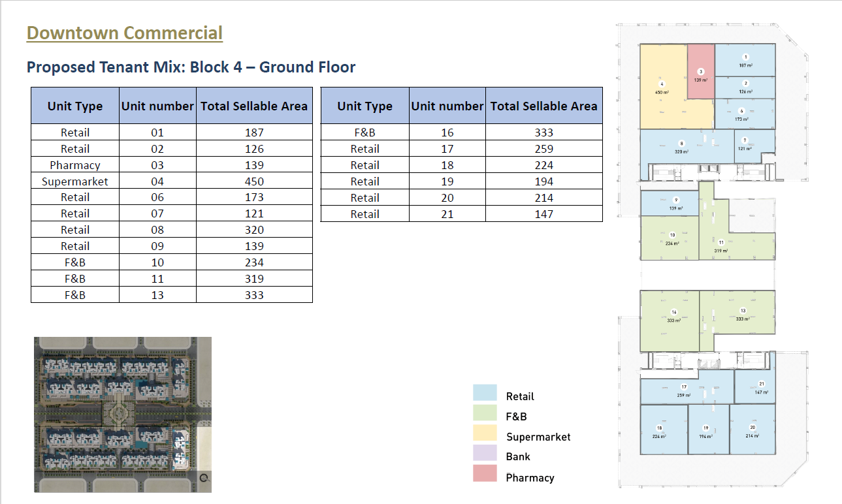Select unit 8 on the floor plan
The image size is (842, 504).
(x=687, y=146)
